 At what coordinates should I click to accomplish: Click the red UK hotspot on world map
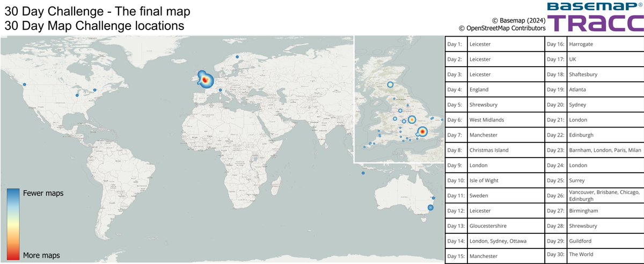click(x=204, y=80)
